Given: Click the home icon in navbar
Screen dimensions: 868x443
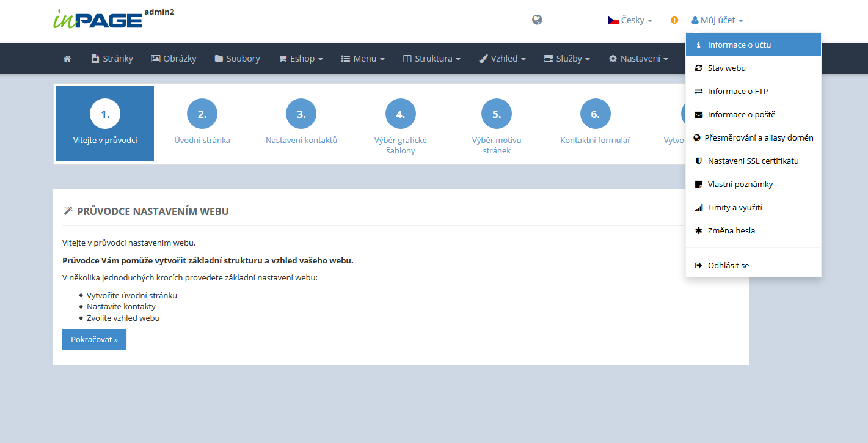Looking at the screenshot, I should tap(67, 59).
